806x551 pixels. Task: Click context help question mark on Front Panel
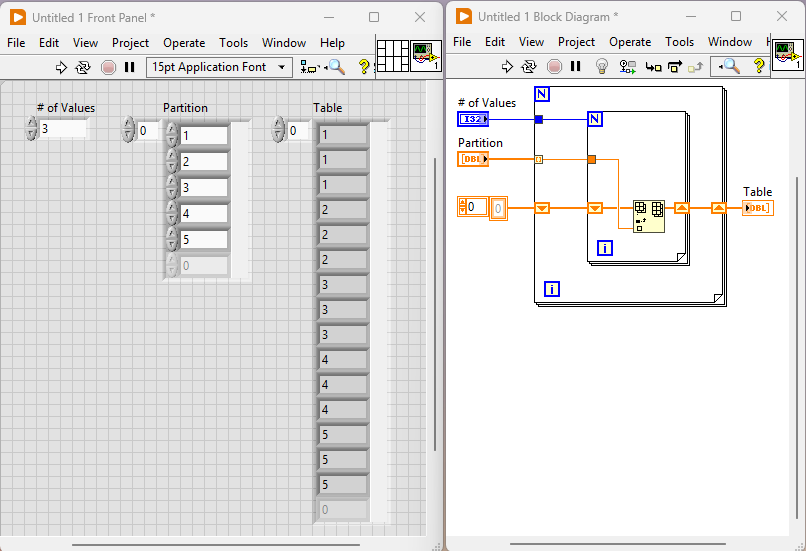(x=363, y=67)
